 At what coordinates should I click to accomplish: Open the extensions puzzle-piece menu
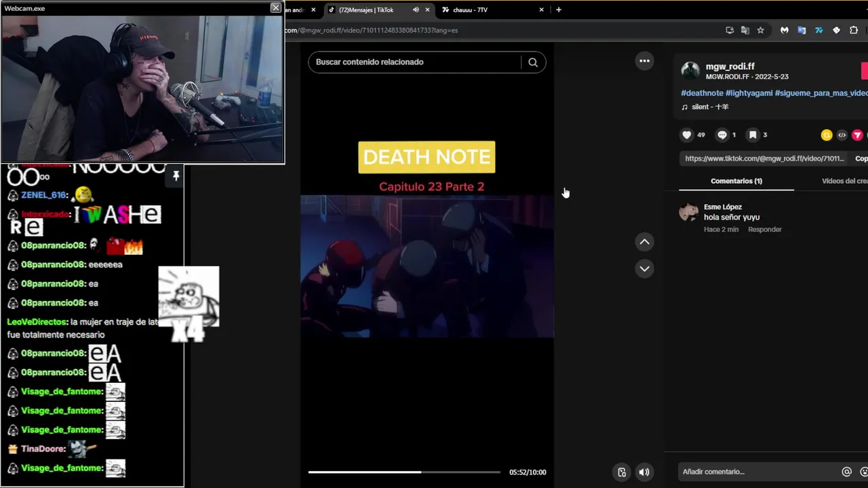pyautogui.click(x=854, y=30)
